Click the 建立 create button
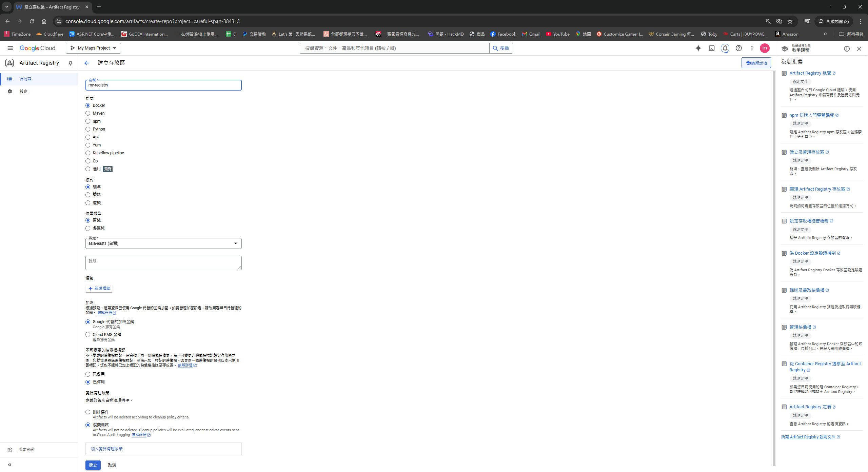 pos(93,465)
